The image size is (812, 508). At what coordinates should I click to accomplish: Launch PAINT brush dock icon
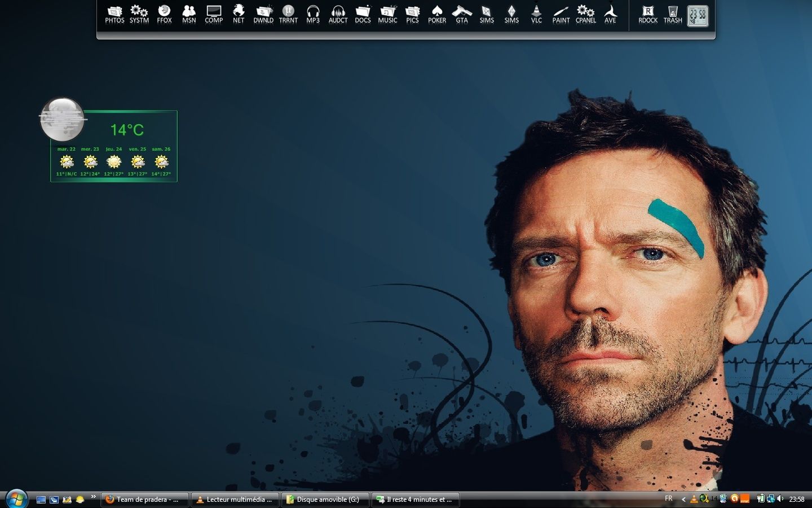tap(561, 14)
